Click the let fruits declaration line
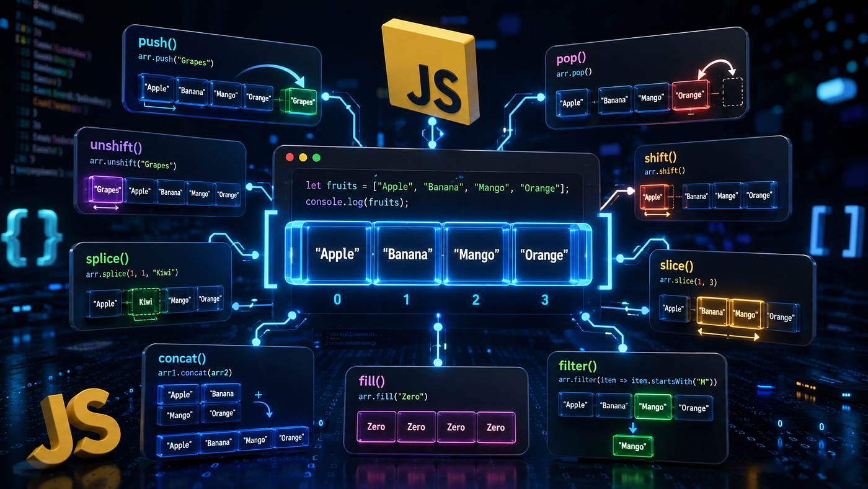 click(x=439, y=186)
